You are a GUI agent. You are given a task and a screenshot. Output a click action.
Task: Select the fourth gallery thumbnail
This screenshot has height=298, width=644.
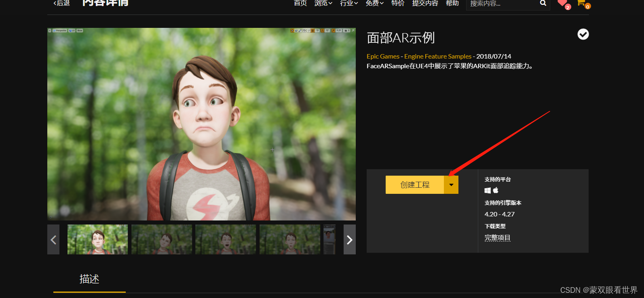tap(290, 239)
